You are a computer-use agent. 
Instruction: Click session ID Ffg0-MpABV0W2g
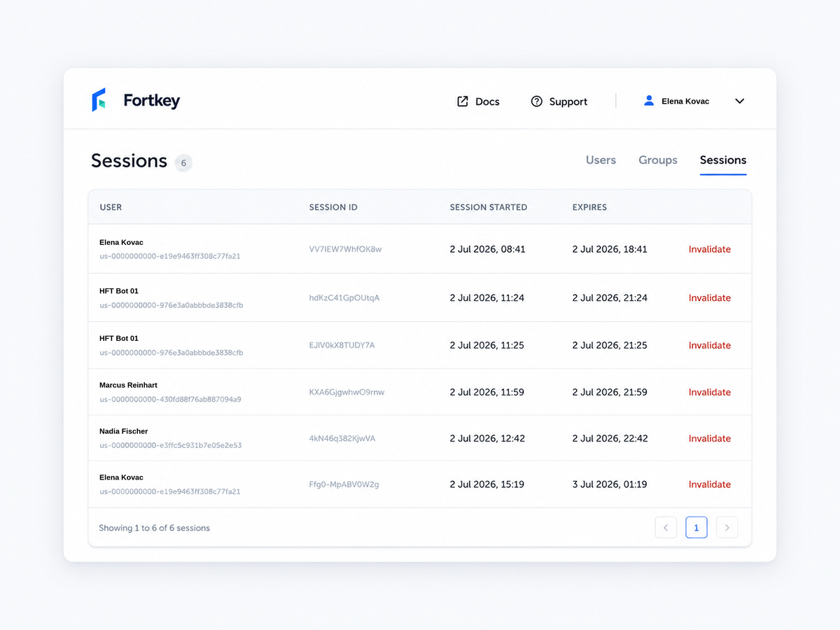tap(344, 484)
